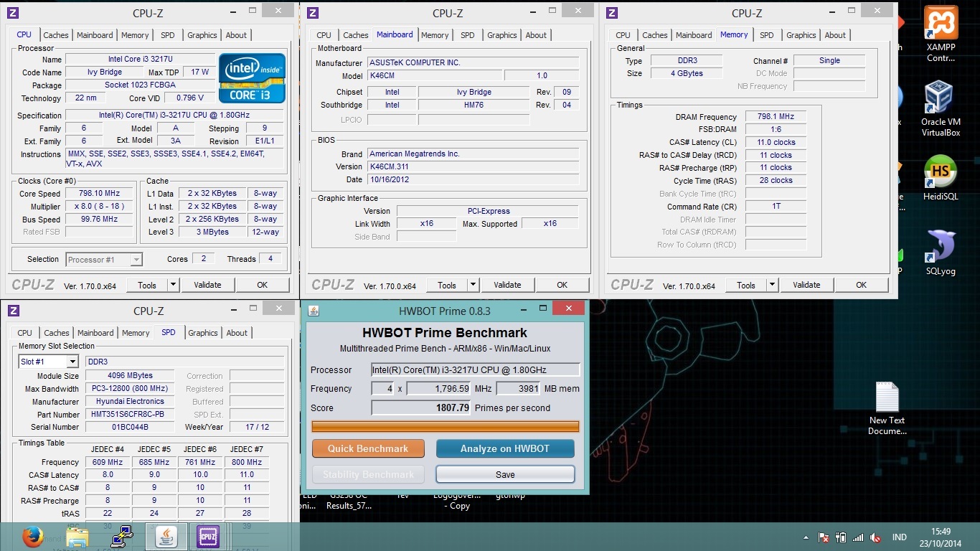Viewport: 980px width, 551px height.
Task: Click the Hyundai Electronics manufacturer value
Action: (130, 402)
